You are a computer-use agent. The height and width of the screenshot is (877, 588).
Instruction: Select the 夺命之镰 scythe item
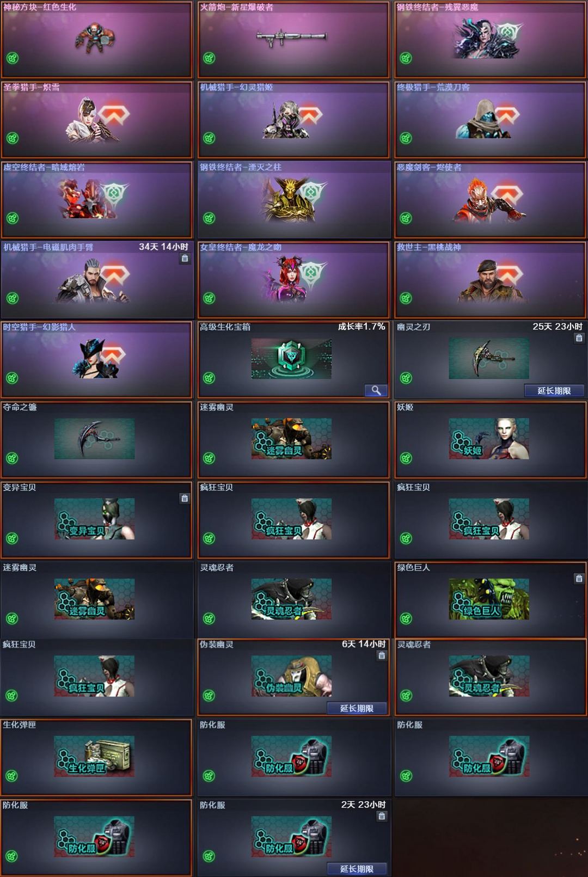[94, 438]
